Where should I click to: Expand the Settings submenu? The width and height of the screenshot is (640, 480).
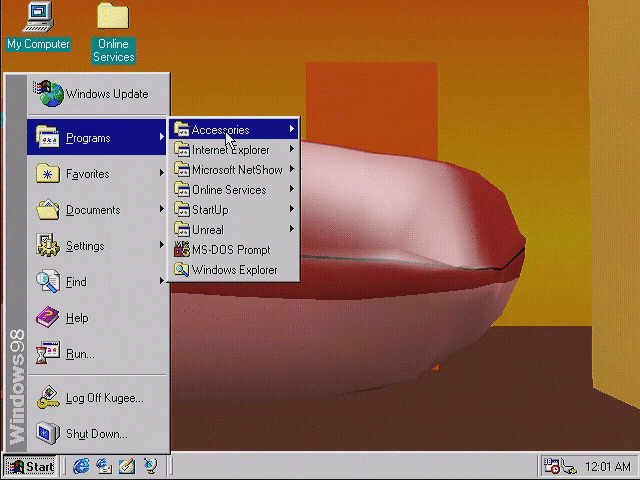97,245
